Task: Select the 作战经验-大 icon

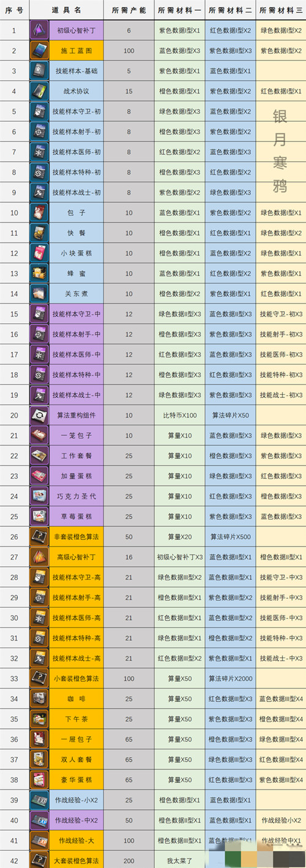Action: [39, 839]
